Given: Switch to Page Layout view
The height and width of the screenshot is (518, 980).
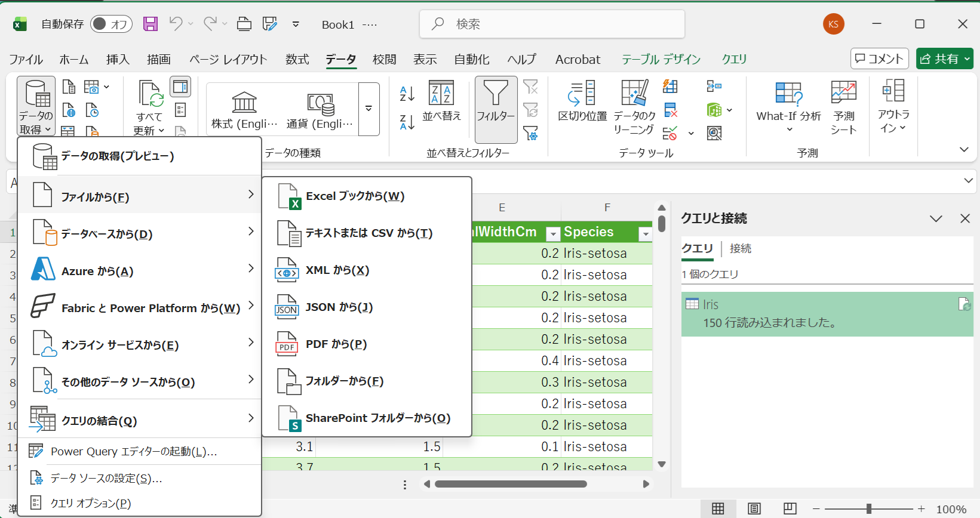Looking at the screenshot, I should [x=754, y=508].
